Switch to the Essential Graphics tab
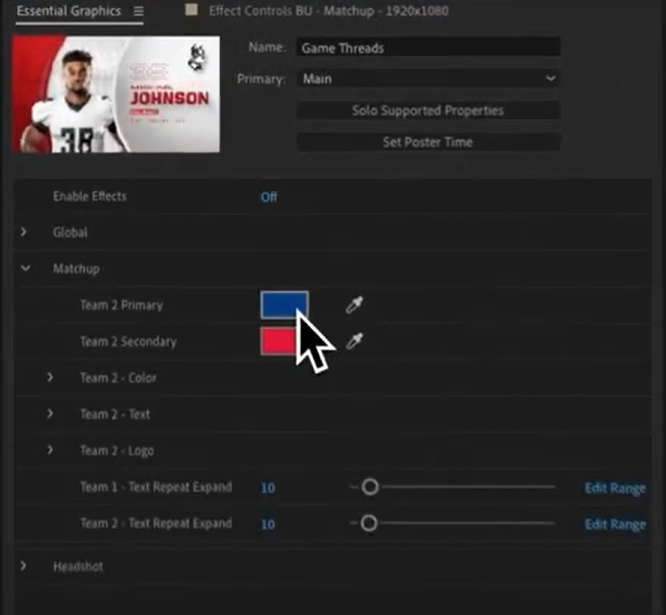 pos(68,12)
